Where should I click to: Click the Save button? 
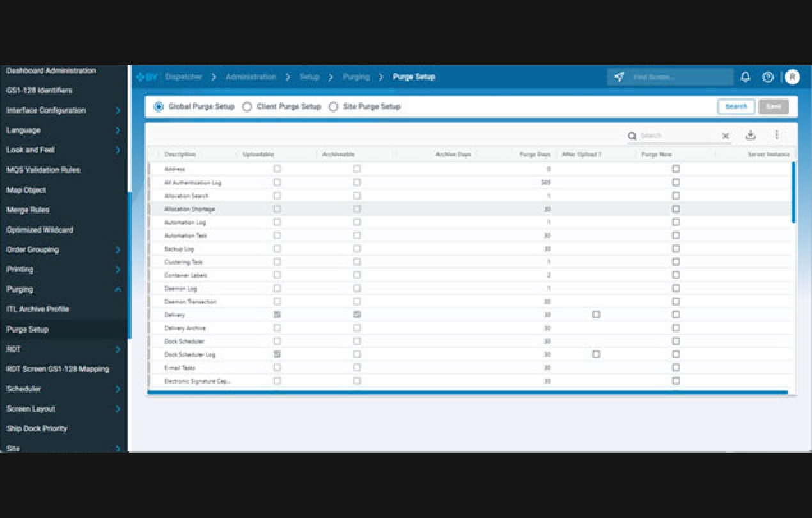pyautogui.click(x=773, y=106)
